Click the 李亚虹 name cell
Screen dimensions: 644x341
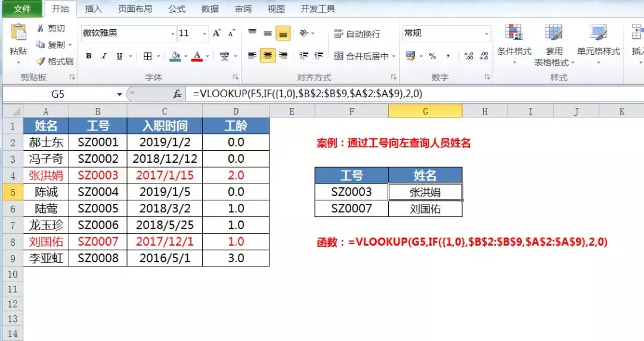coord(46,258)
